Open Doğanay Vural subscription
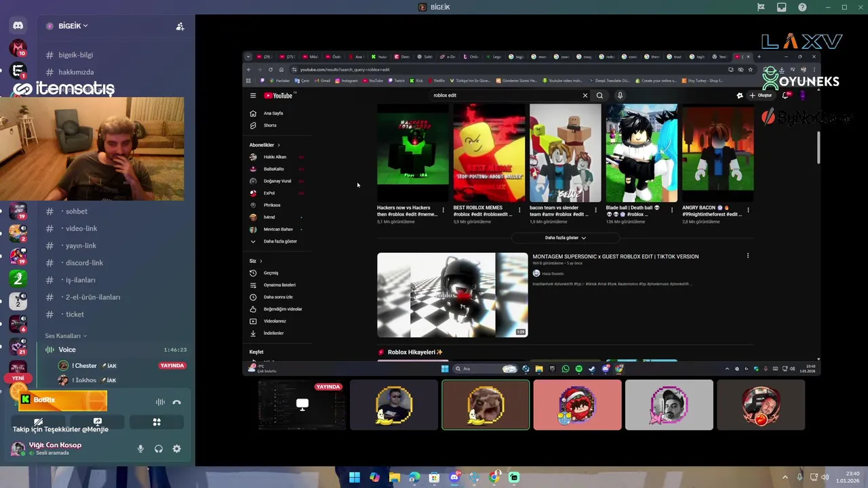Image resolution: width=868 pixels, height=488 pixels. click(x=279, y=181)
